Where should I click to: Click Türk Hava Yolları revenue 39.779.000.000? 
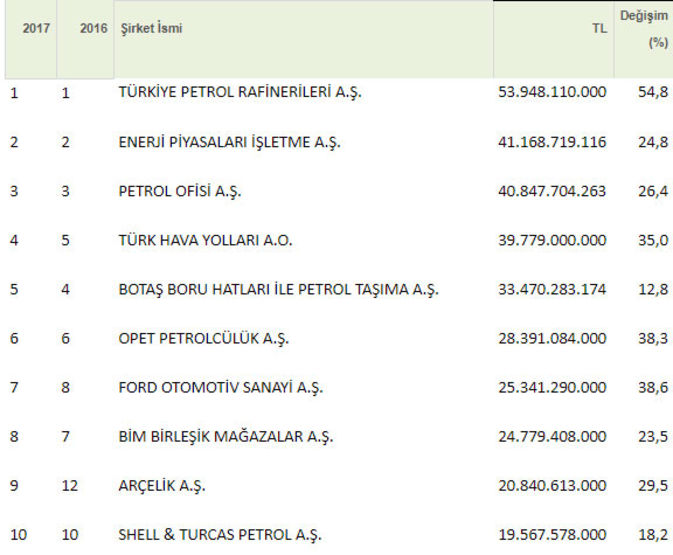(551, 240)
